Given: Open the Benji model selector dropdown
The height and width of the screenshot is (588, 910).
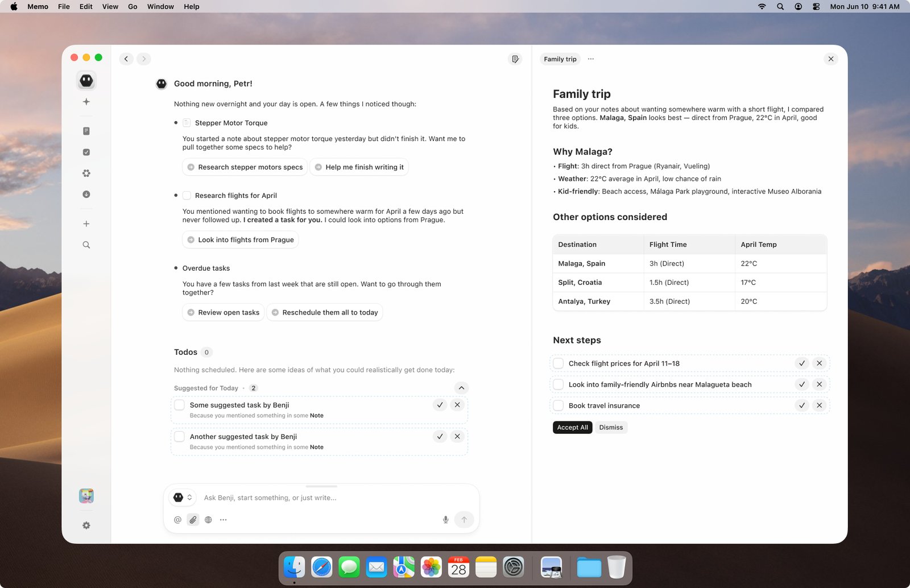Looking at the screenshot, I should tap(183, 498).
